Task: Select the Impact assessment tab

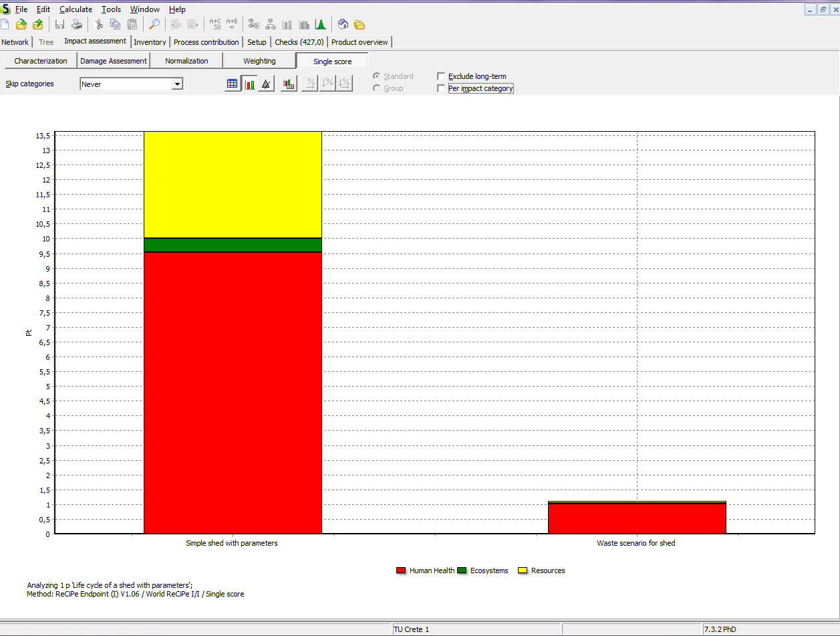Action: click(95, 41)
